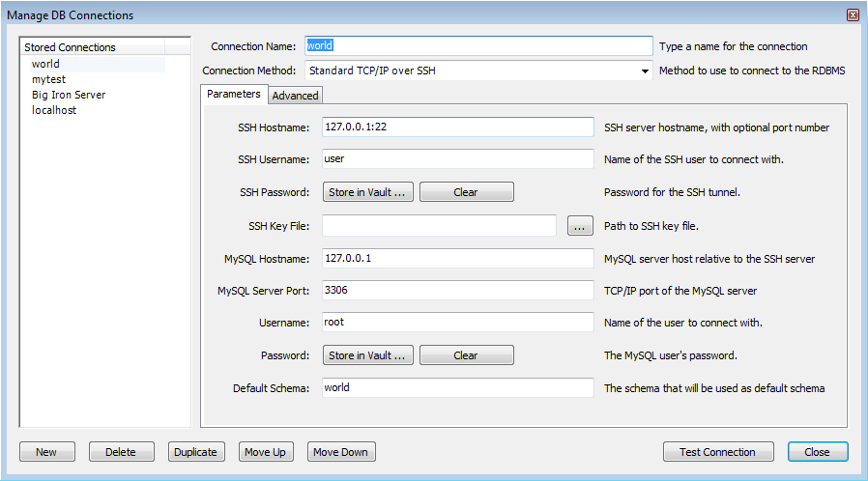The image size is (868, 481).
Task: Click 'Method to use to connect to the RDBMS'
Action: click(x=752, y=71)
